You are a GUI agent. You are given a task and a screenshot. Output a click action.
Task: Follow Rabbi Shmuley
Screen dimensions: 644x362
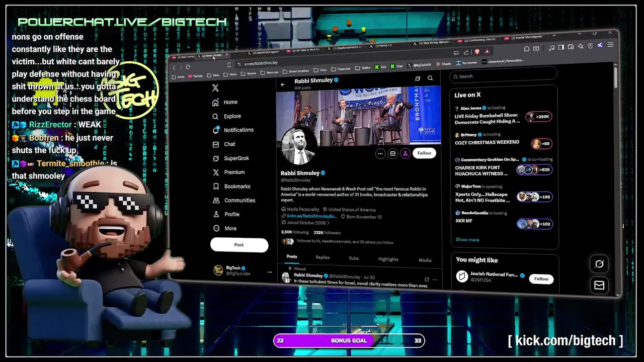tap(424, 153)
